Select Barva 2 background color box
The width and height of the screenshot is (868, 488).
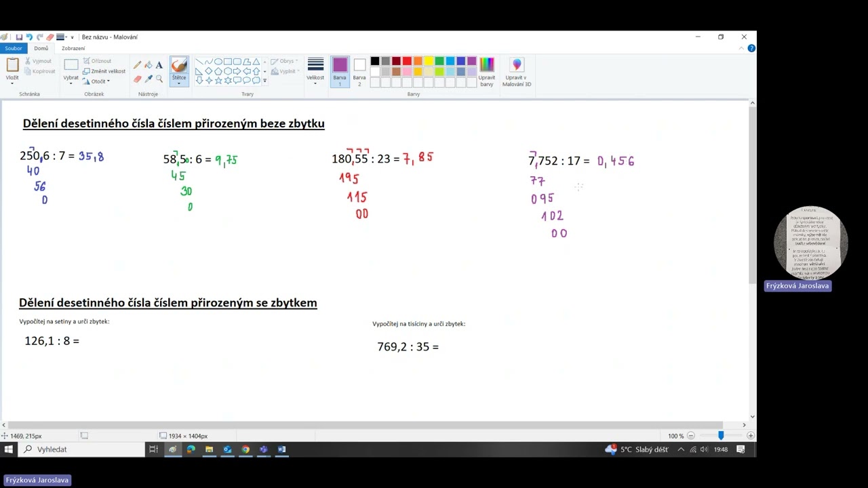[359, 71]
